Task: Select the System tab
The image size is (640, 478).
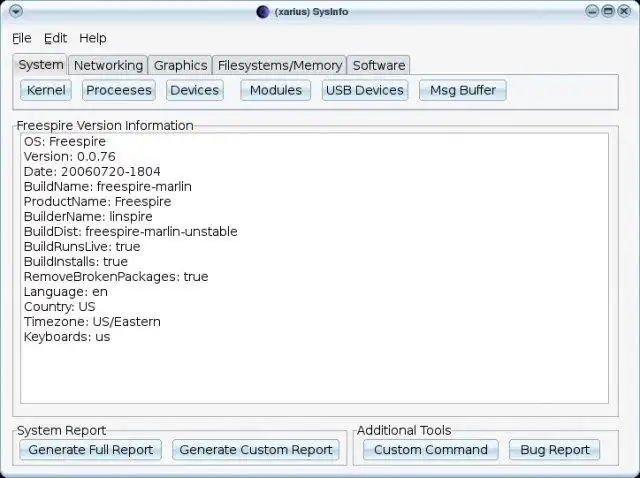Action: (40, 64)
